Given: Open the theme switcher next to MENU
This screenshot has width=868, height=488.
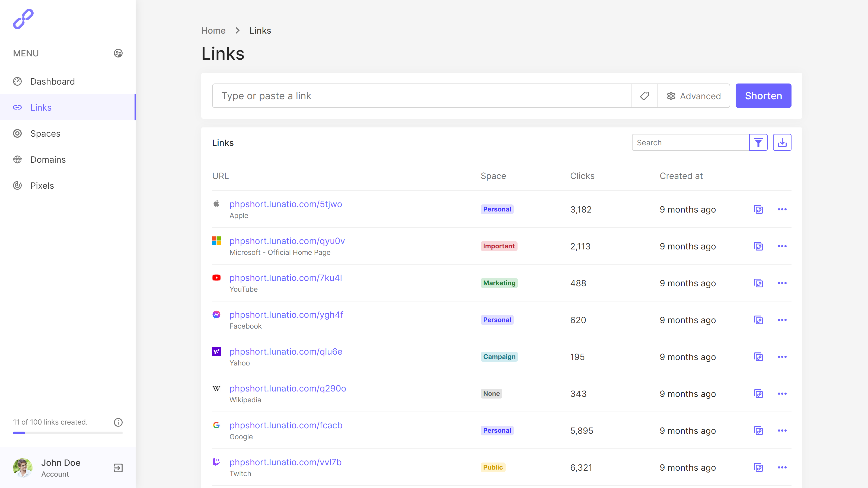Looking at the screenshot, I should click(118, 53).
